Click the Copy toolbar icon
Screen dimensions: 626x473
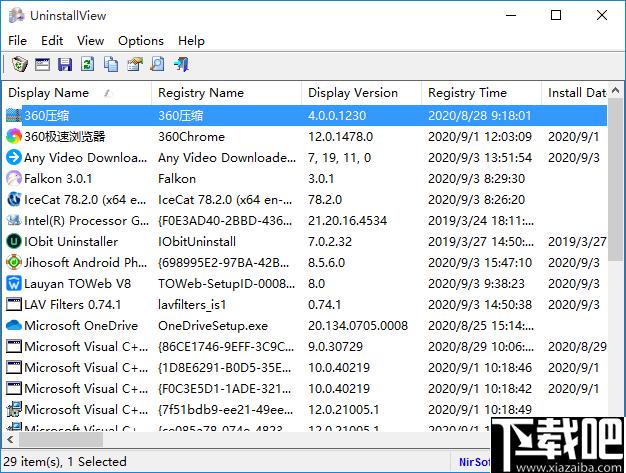[111, 65]
